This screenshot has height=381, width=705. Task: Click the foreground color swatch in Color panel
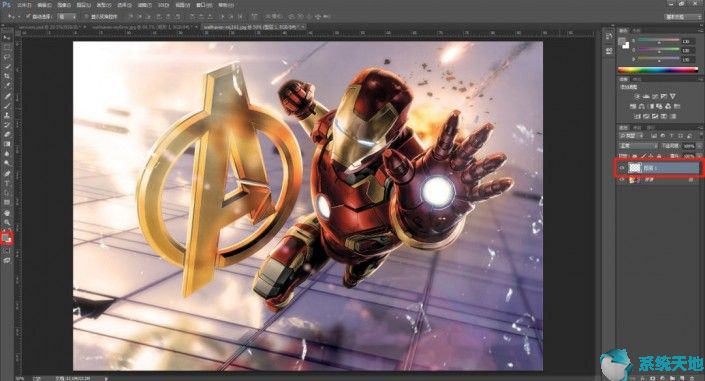(x=622, y=42)
